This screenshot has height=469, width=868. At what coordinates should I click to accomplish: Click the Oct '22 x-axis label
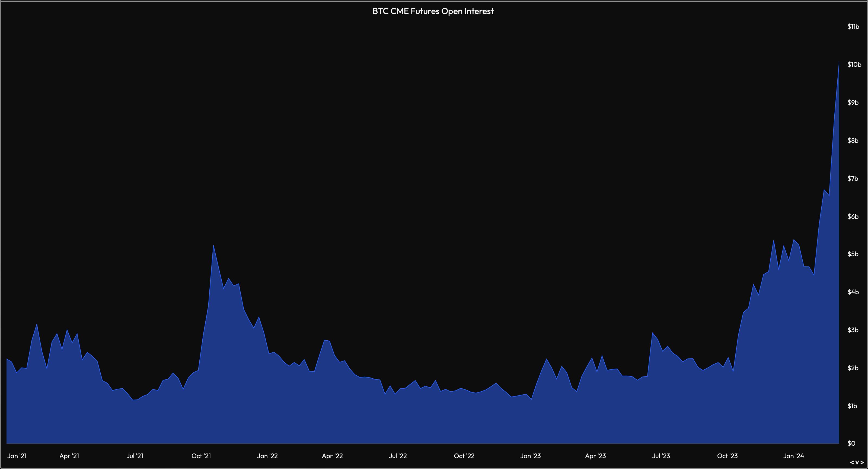(x=464, y=456)
